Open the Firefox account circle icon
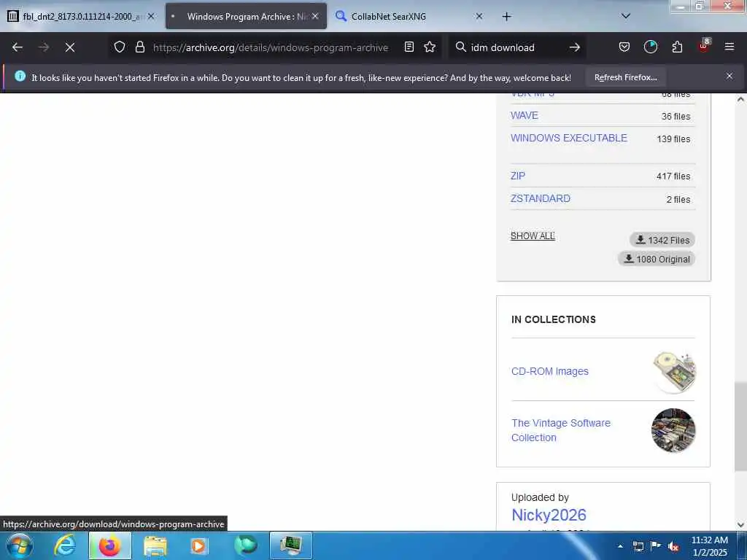The image size is (747, 560). tap(650, 47)
